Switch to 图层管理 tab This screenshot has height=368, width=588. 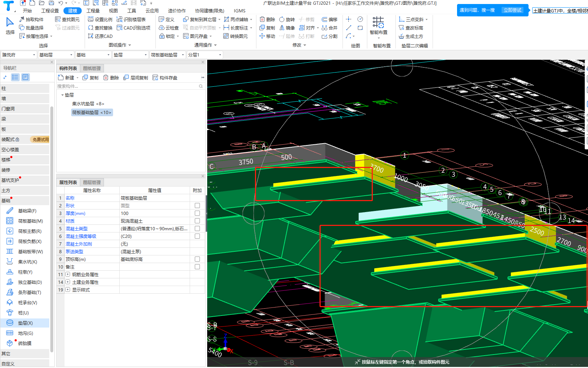pos(92,182)
